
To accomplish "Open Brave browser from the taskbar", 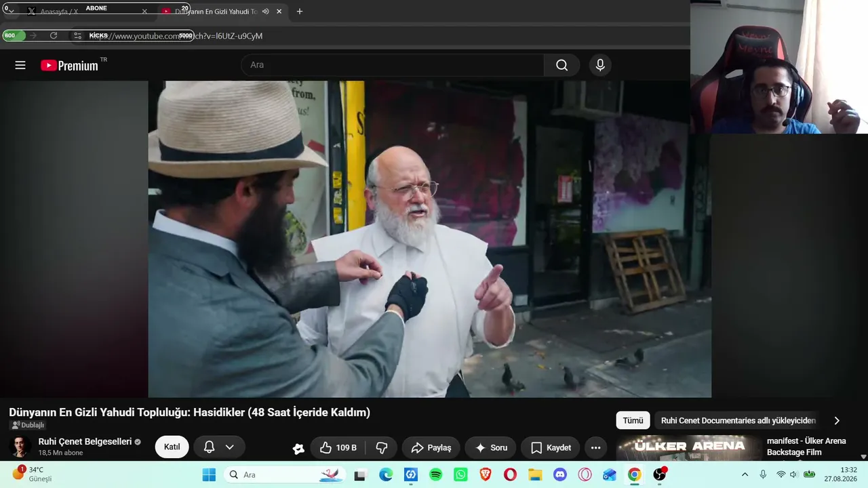I will 486,474.
